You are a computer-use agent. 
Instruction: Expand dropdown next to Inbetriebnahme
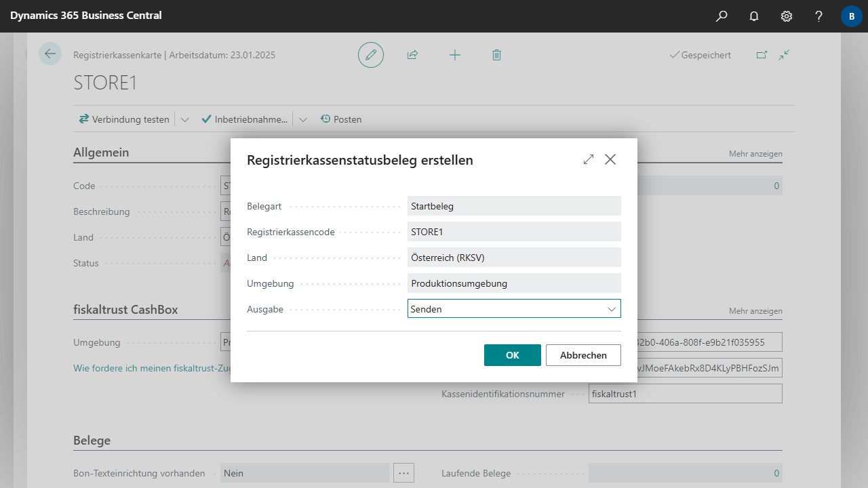click(303, 119)
